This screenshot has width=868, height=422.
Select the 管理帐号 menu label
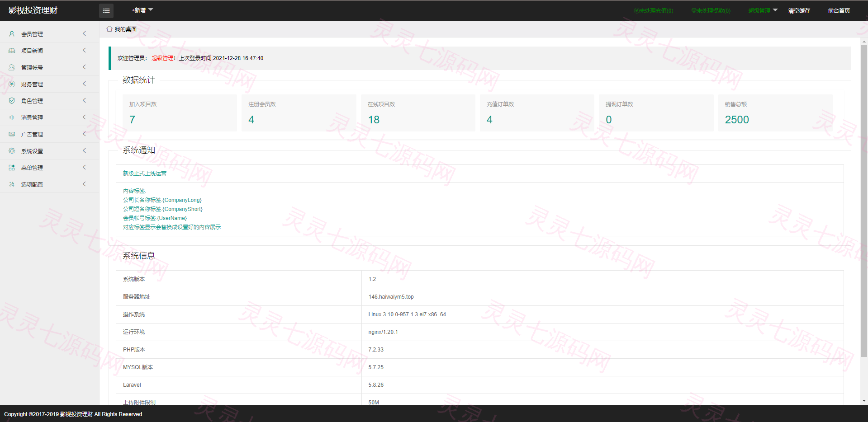pyautogui.click(x=32, y=68)
